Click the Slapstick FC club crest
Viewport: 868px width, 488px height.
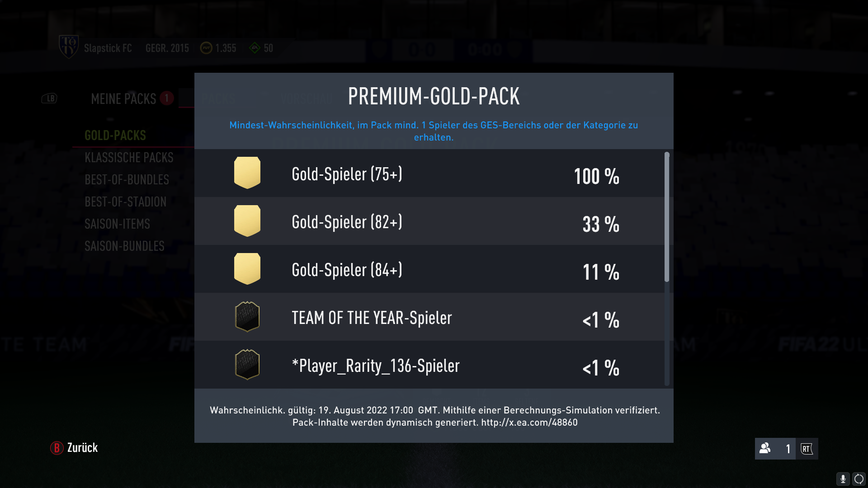pyautogui.click(x=69, y=47)
